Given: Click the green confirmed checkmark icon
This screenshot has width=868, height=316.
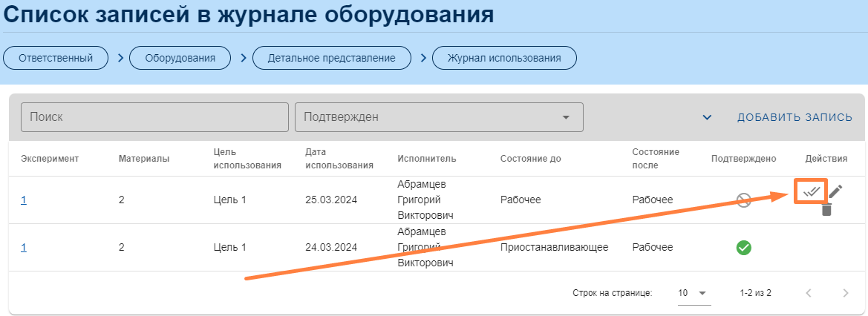Looking at the screenshot, I should click(x=743, y=248).
